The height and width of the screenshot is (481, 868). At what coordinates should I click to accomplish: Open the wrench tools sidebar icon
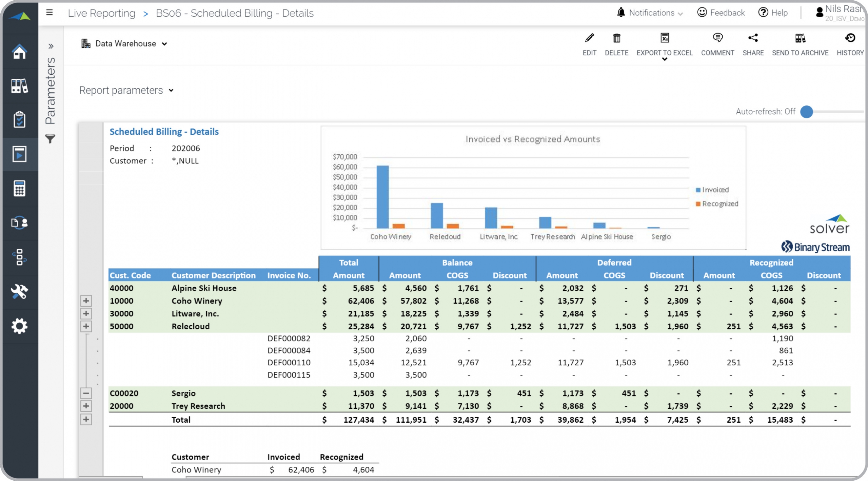click(x=19, y=291)
